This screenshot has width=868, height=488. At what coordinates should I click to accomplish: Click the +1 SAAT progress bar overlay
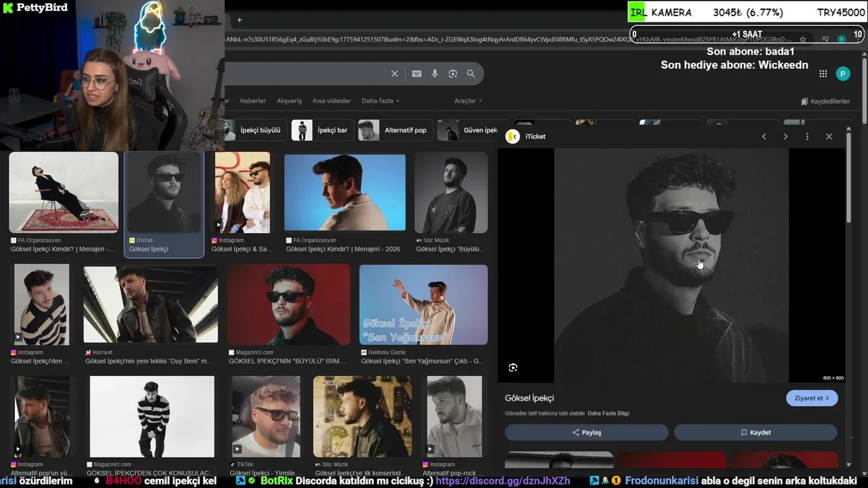[747, 34]
